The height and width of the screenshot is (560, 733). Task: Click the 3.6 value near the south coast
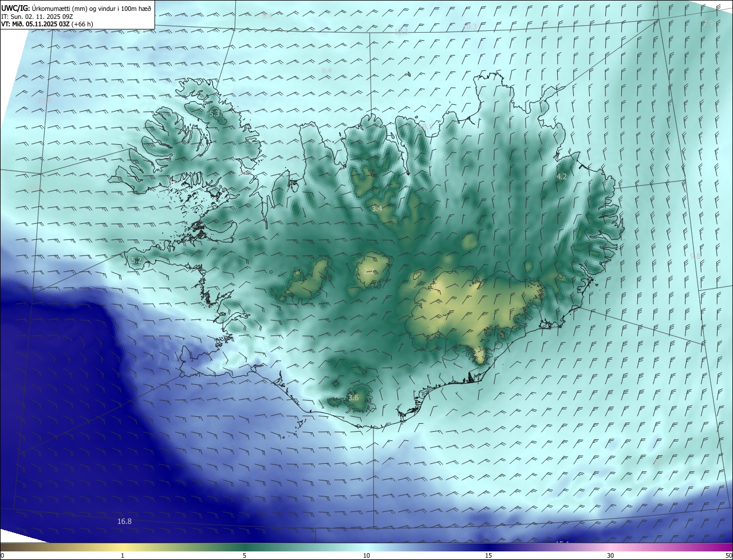pos(353,397)
